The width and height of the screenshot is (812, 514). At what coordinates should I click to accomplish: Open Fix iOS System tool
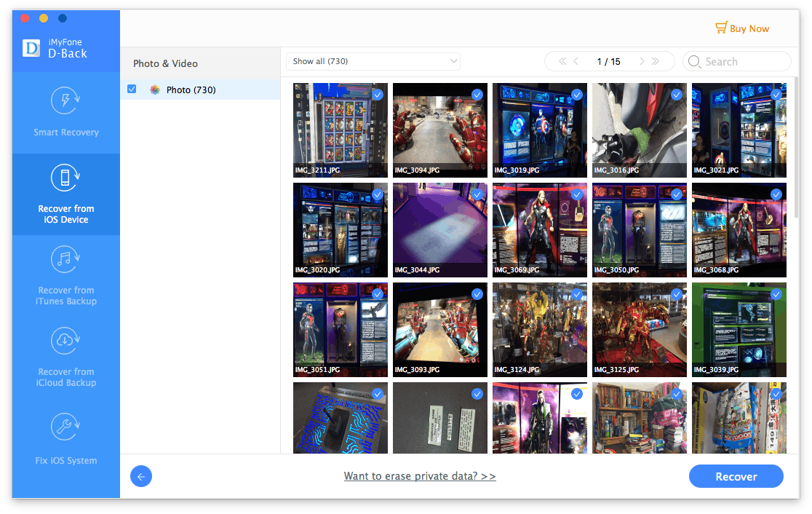point(65,439)
